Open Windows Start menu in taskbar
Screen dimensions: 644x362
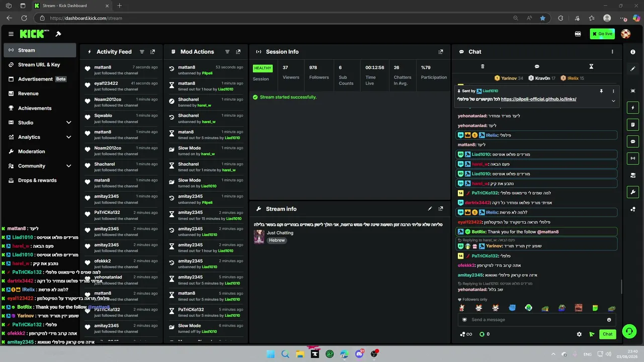[x=271, y=354]
